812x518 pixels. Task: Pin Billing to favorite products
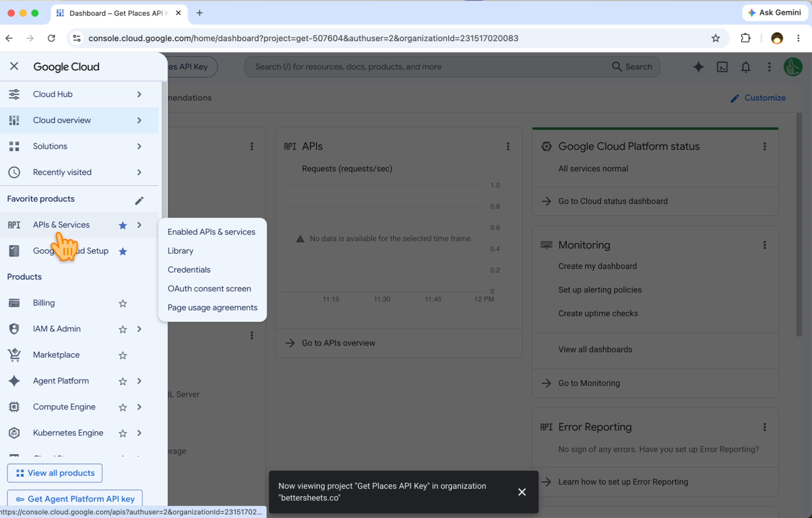click(123, 303)
